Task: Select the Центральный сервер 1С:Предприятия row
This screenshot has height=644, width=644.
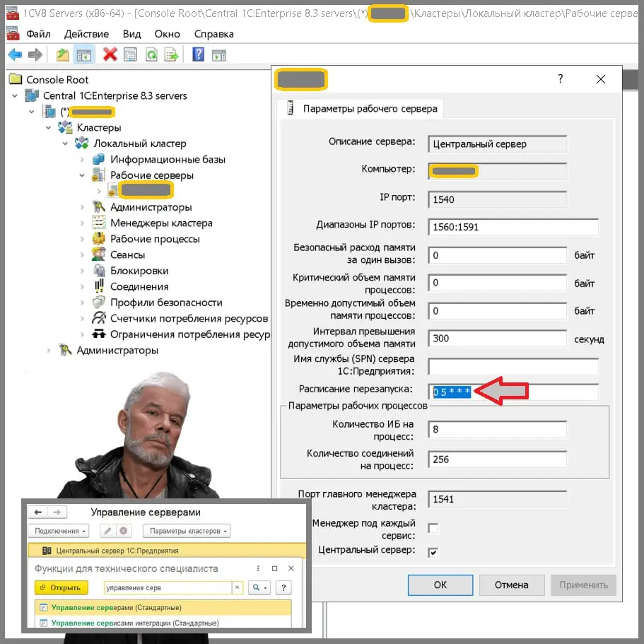Action: pos(167,551)
